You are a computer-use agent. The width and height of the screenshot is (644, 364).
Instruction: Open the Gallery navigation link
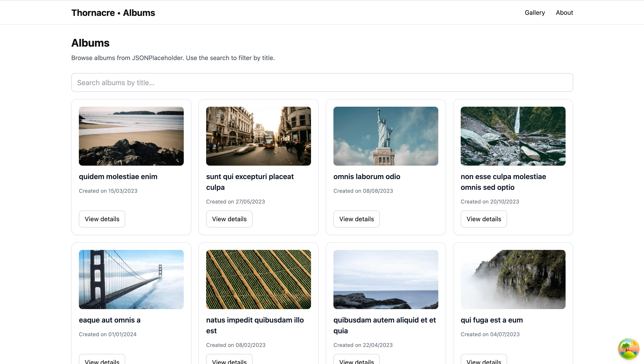[x=535, y=13]
